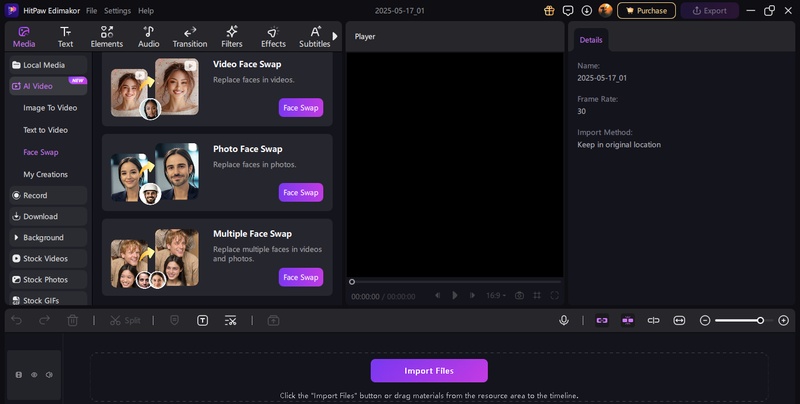Switch to the Transition tab

[x=189, y=36]
